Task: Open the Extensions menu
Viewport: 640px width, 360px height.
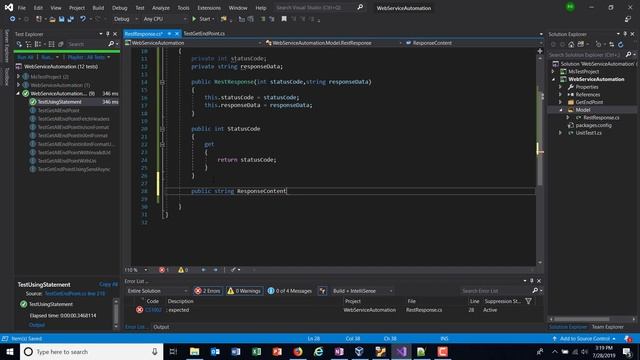Action: point(209,8)
